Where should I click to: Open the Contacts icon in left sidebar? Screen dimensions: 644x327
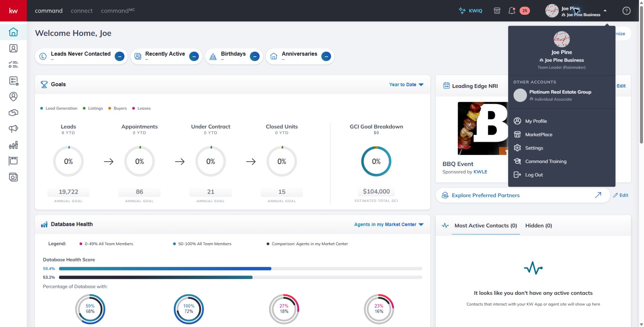pos(13,48)
